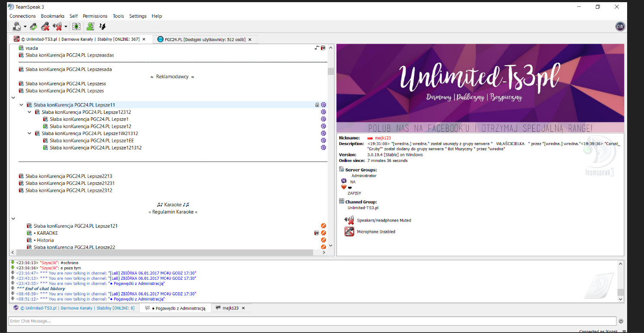The image size is (644, 333).
Task: Select the "» Regulamin Karaoke «" spacer row
Action: [173, 212]
